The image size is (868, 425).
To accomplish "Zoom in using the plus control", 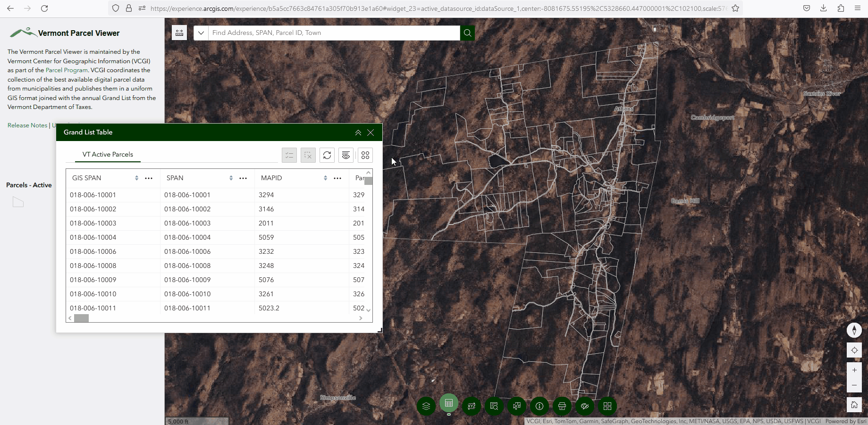I will [854, 371].
